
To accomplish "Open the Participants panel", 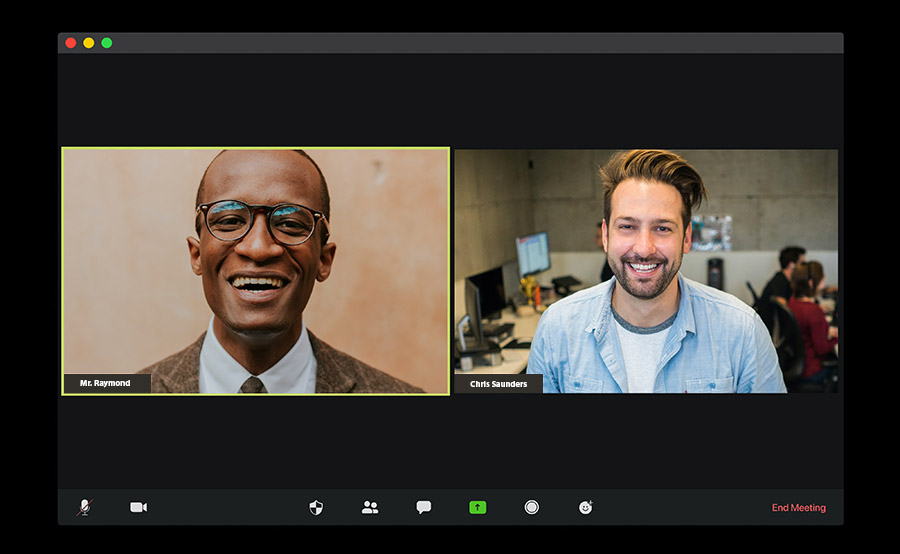I will (x=370, y=507).
